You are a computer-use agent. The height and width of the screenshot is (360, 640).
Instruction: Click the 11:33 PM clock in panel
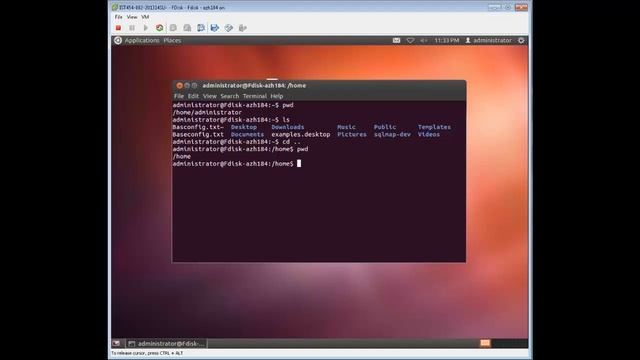[447, 40]
